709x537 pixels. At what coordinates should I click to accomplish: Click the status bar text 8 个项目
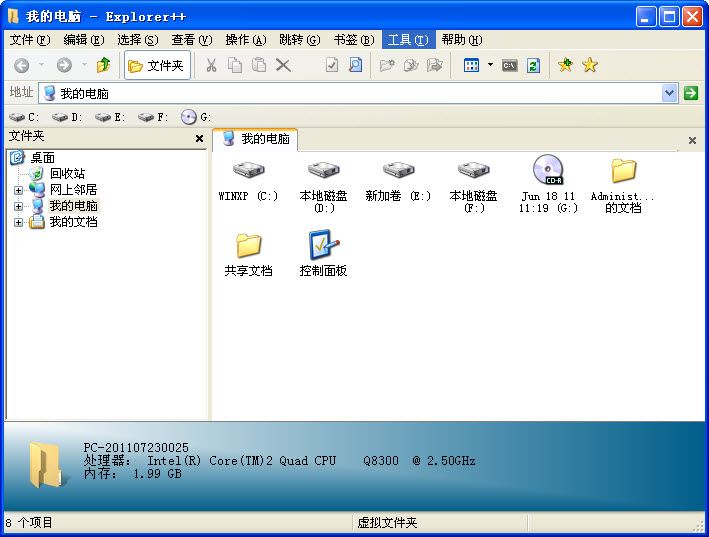[x=29, y=523]
